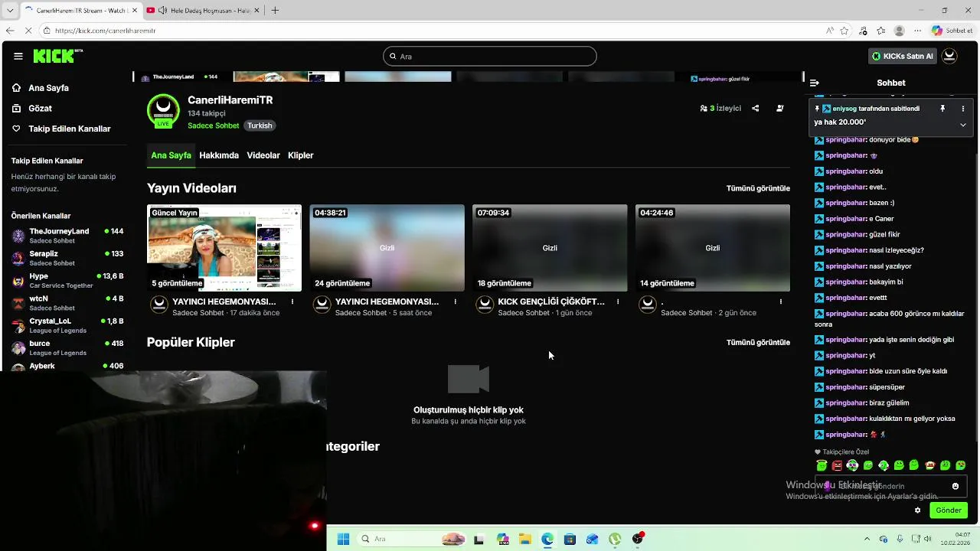The image size is (980, 551).
Task: Click the KICK logo
Action: (57, 56)
